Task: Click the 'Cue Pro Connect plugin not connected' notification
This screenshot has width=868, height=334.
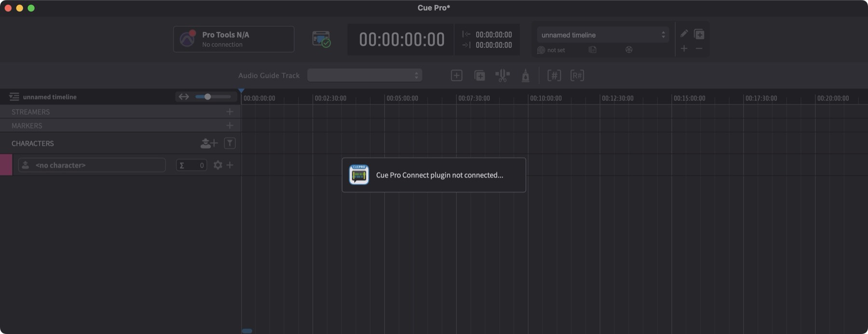Action: (434, 175)
